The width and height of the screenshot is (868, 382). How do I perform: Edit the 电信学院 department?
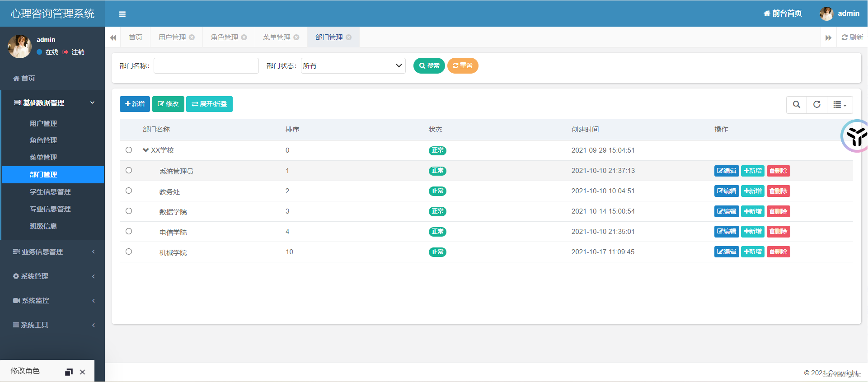click(x=727, y=231)
